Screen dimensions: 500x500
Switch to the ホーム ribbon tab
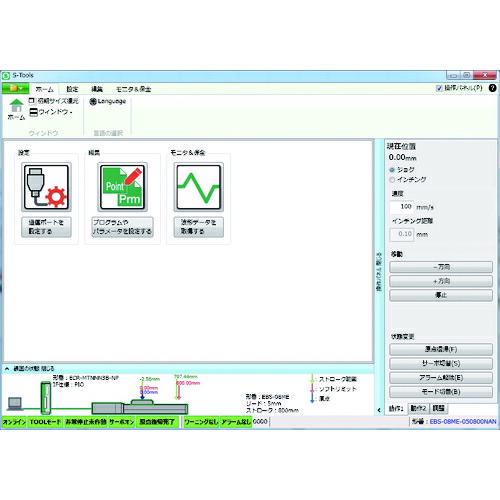tap(44, 89)
